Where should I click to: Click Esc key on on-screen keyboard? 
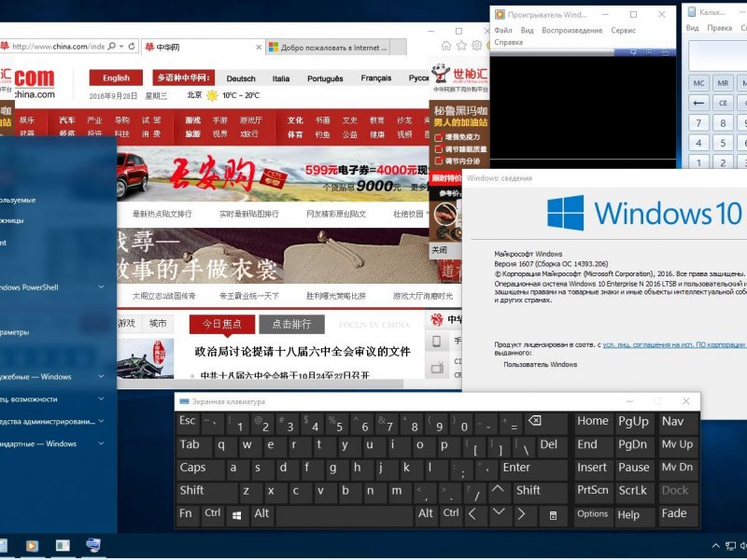click(188, 423)
